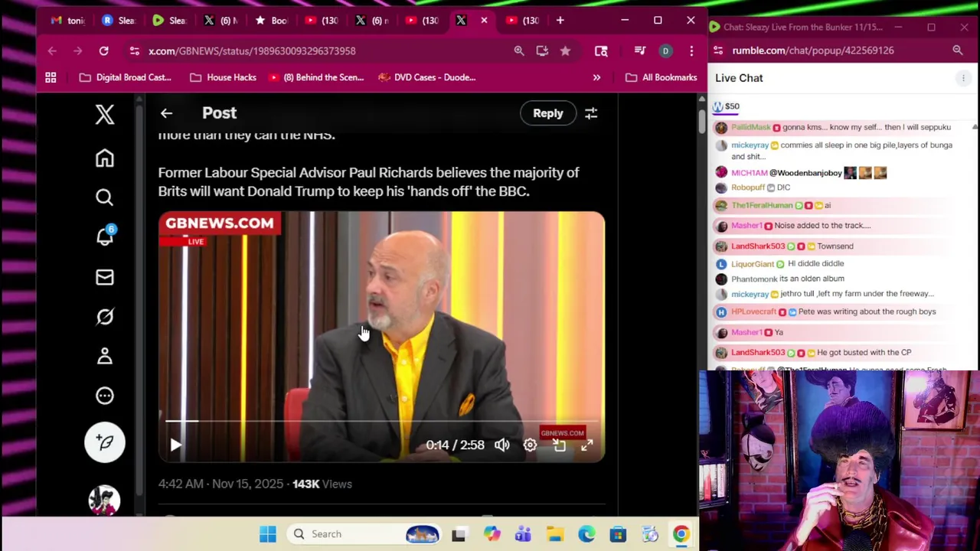Switch to the Bookmarks star tab
Screen dimensions: 980x551
coord(270,21)
